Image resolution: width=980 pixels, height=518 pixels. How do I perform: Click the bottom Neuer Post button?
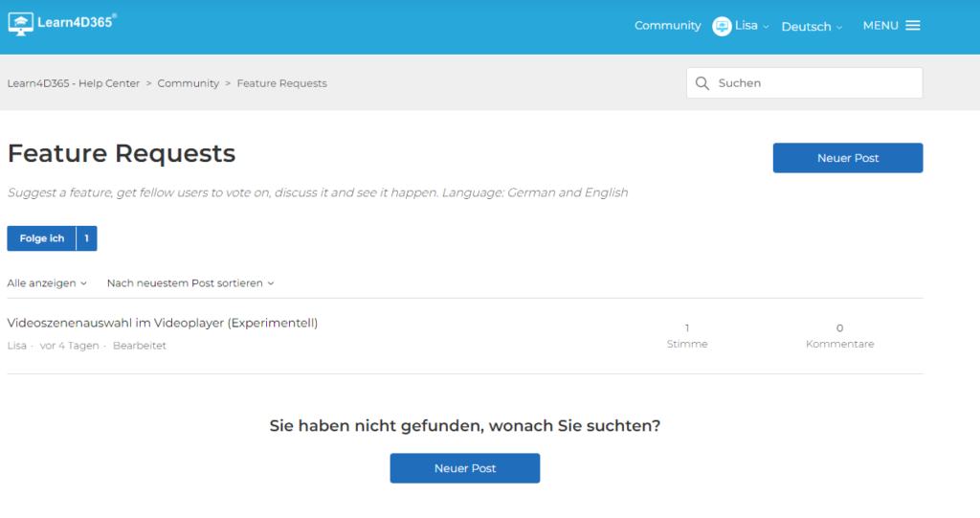pos(465,468)
